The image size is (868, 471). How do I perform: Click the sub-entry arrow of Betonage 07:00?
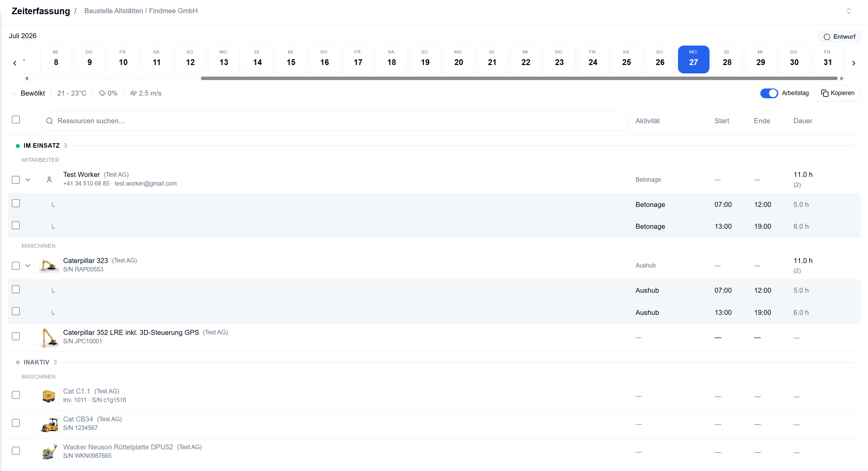click(53, 205)
